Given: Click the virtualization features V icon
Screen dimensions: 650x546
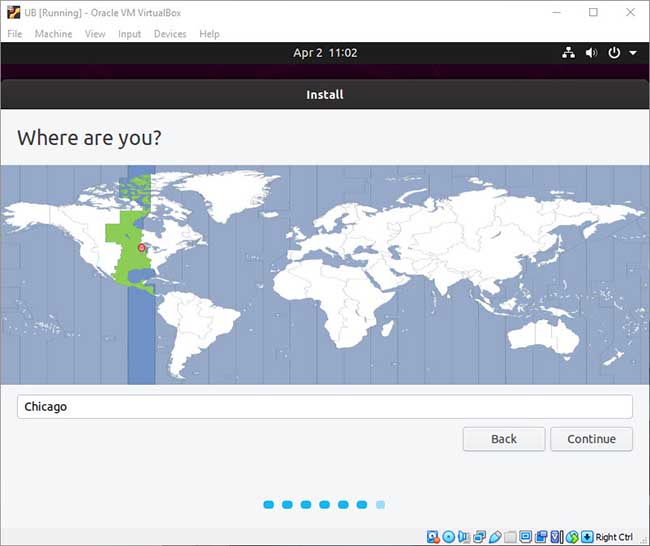Looking at the screenshot, I should tap(557, 537).
